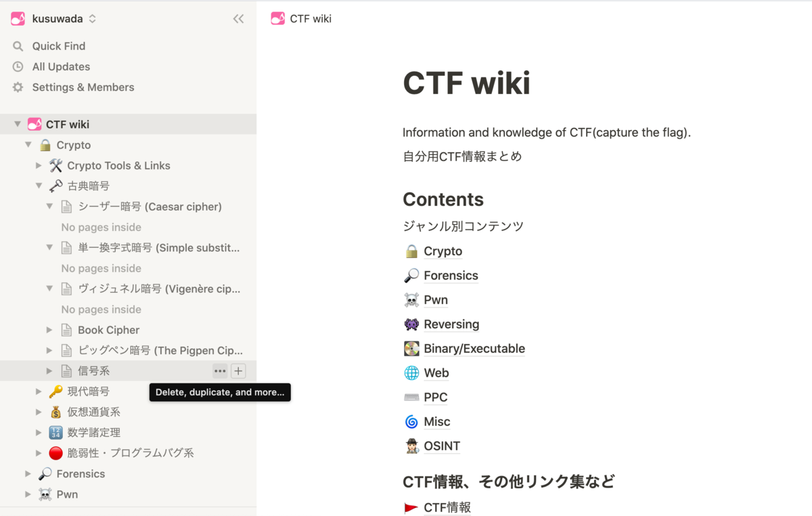Expand the 信号系 node
This screenshot has height=516, width=812.
(49, 371)
